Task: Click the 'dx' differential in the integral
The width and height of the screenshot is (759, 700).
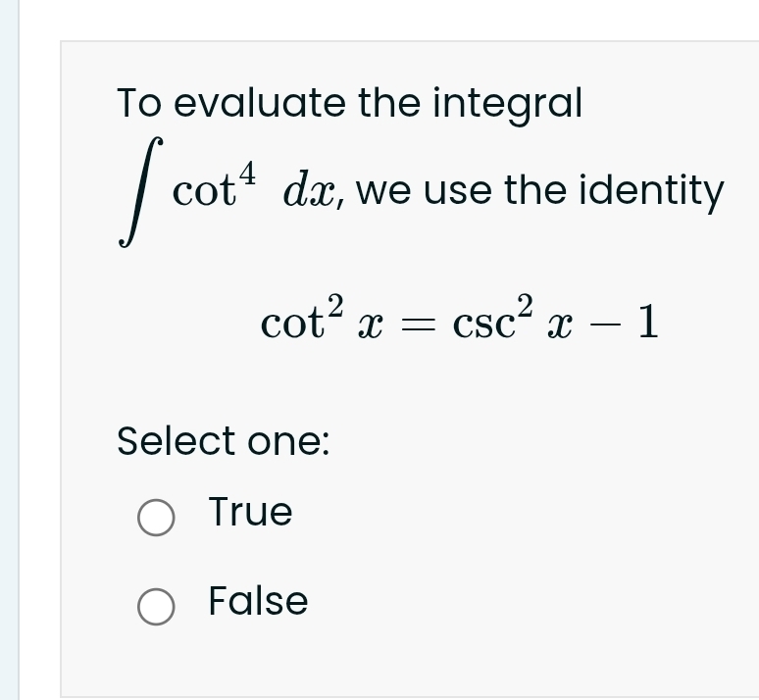Action: (311, 192)
